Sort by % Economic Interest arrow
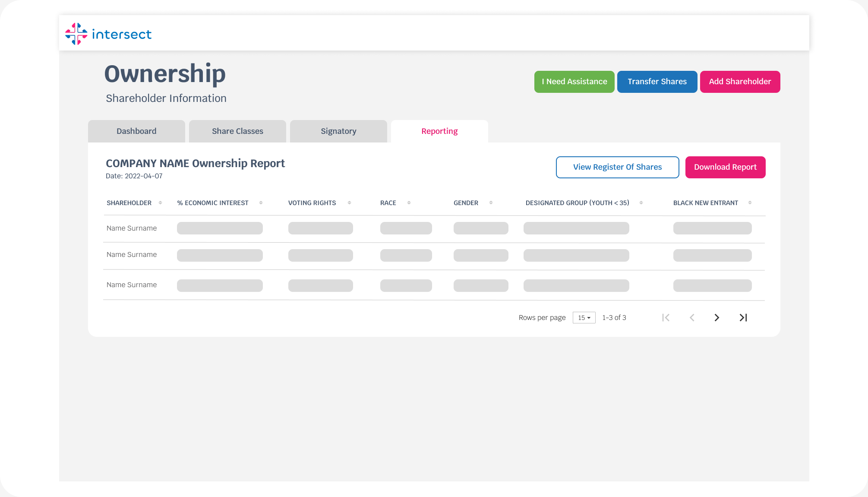The height and width of the screenshot is (497, 868). click(x=261, y=203)
